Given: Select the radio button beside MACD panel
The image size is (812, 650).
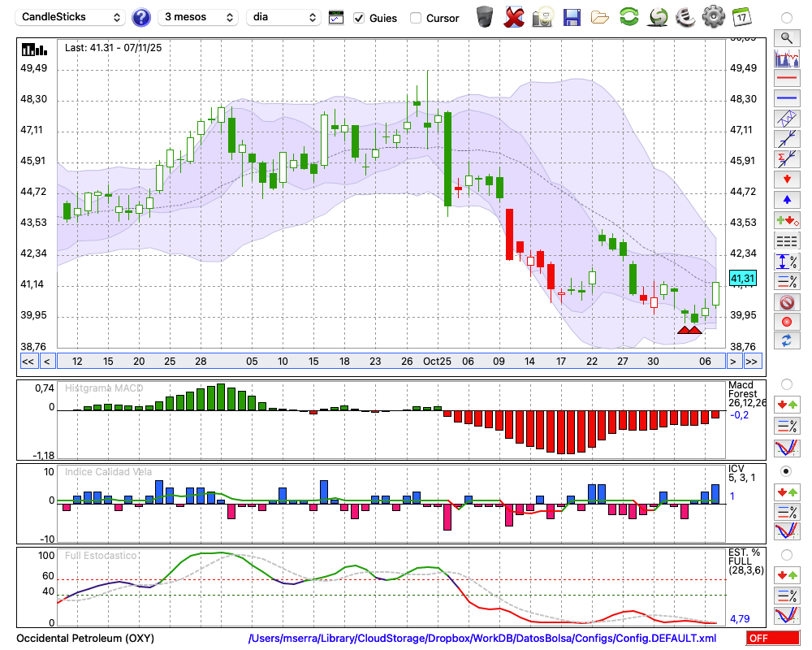Looking at the screenshot, I should 786,383.
